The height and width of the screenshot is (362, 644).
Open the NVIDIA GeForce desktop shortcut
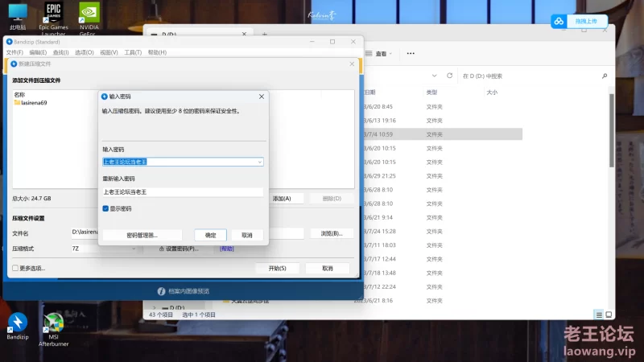click(89, 14)
